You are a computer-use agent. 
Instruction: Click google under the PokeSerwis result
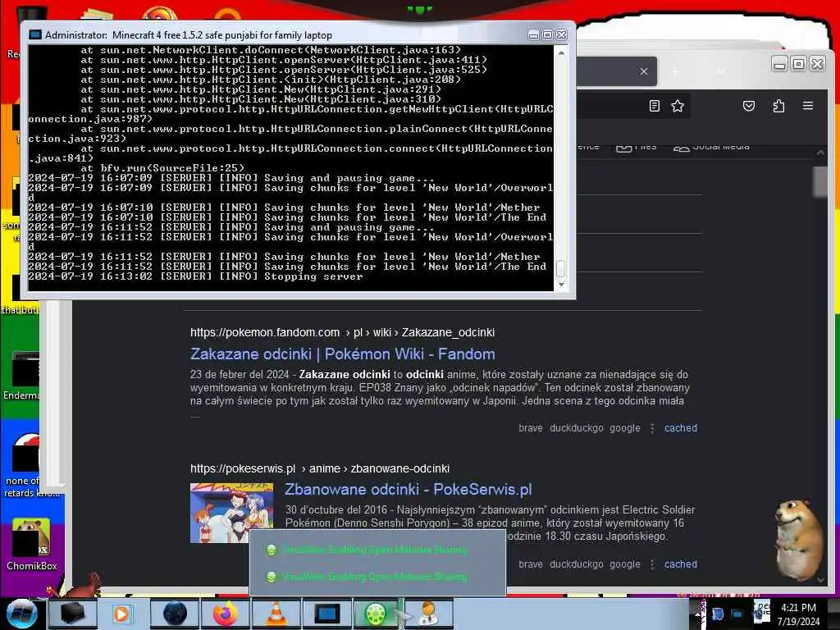[624, 564]
